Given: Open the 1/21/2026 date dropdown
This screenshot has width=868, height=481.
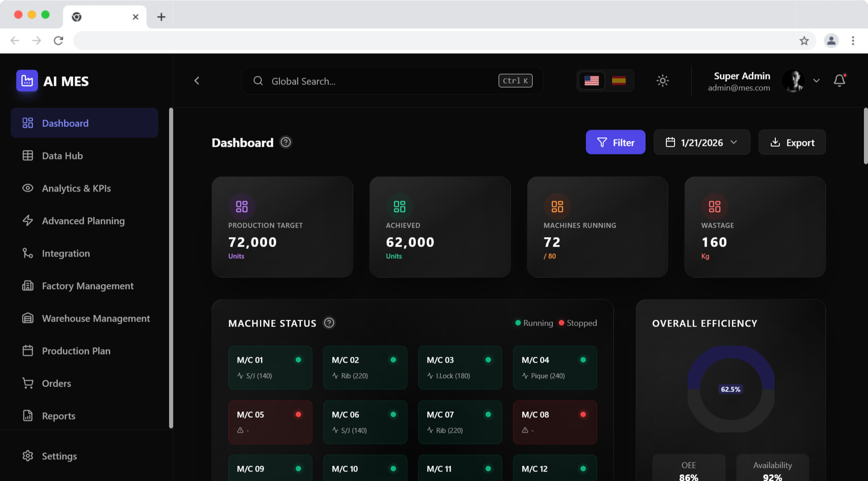Looking at the screenshot, I should (702, 142).
